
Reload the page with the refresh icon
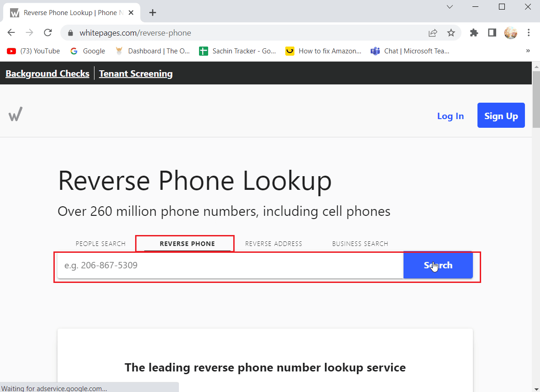point(48,33)
